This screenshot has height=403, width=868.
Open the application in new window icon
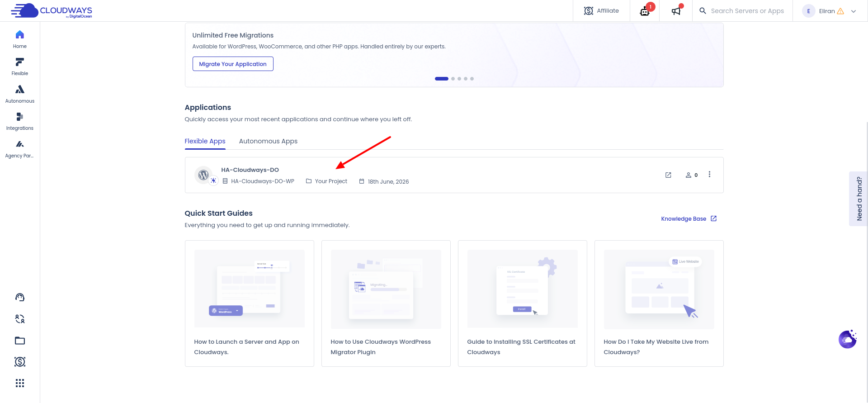click(x=668, y=175)
